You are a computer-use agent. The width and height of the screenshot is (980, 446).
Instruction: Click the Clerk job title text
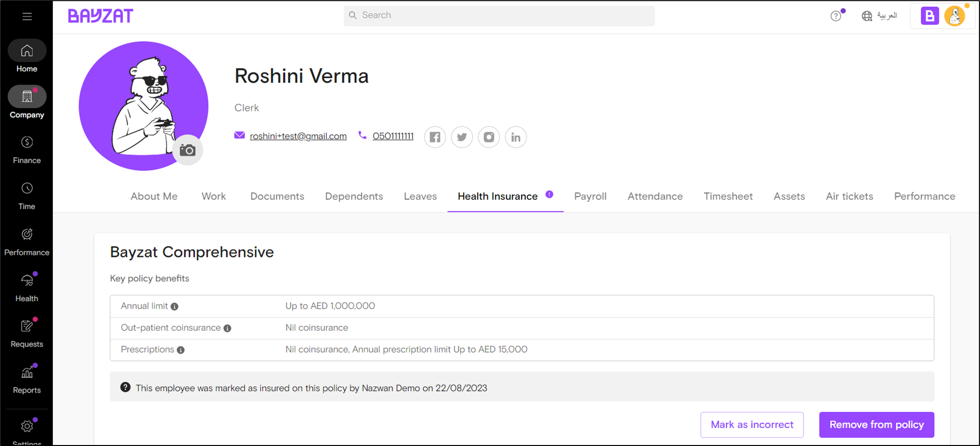click(x=246, y=108)
